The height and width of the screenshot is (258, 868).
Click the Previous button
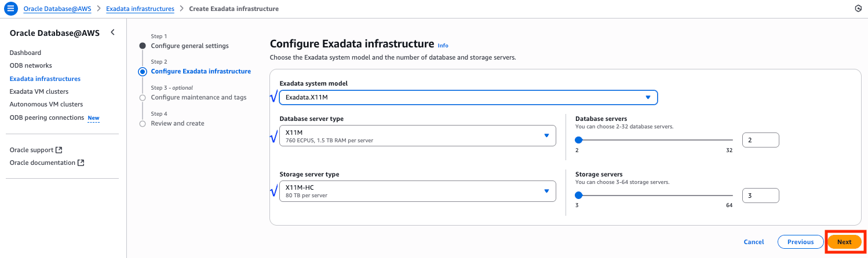click(800, 242)
